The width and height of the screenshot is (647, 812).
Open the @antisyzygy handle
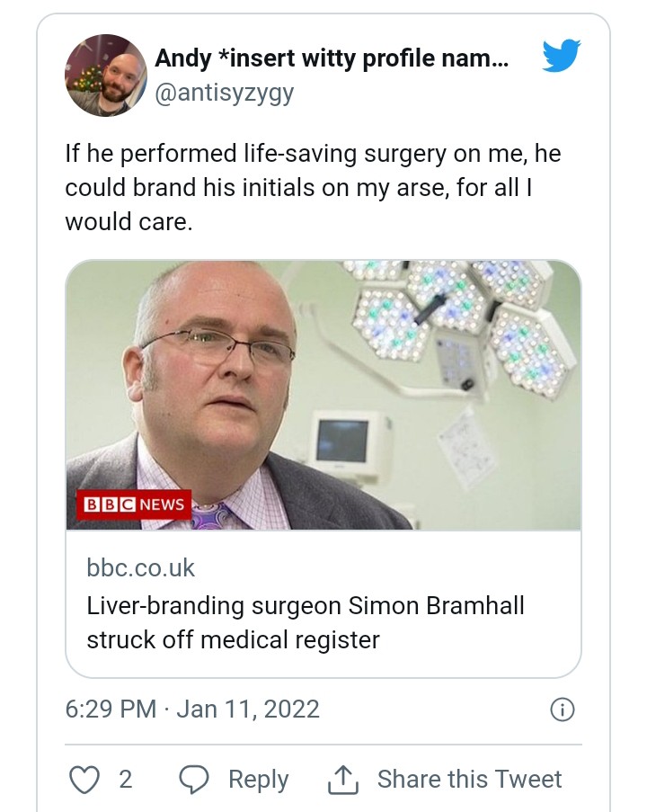[x=224, y=93]
